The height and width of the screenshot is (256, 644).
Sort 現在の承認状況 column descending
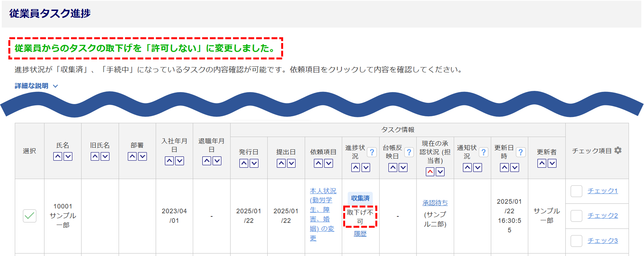(440, 172)
